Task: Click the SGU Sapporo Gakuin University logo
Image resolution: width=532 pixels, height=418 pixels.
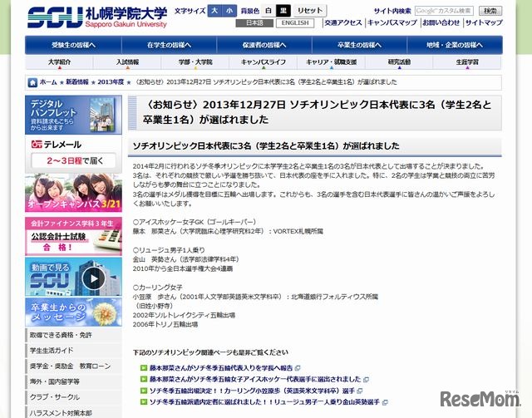Action: (x=97, y=17)
